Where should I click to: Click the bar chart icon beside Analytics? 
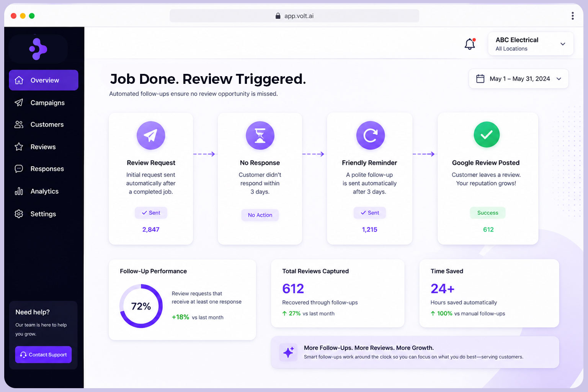[x=19, y=191]
